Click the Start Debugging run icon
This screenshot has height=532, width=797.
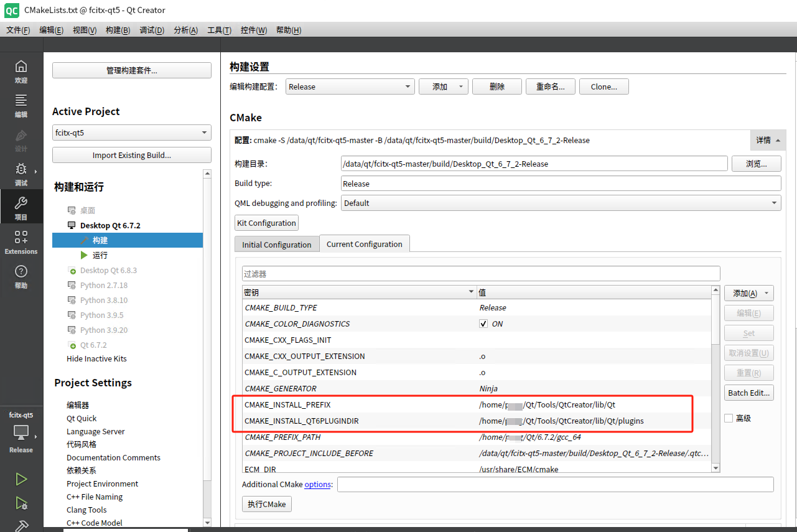[21, 503]
